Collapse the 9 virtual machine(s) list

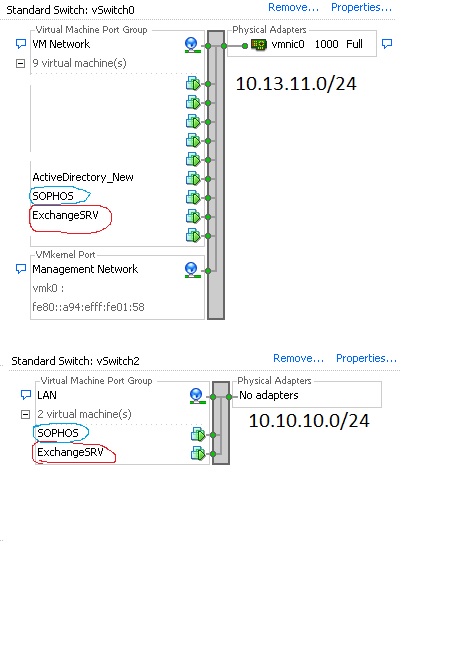[20, 63]
